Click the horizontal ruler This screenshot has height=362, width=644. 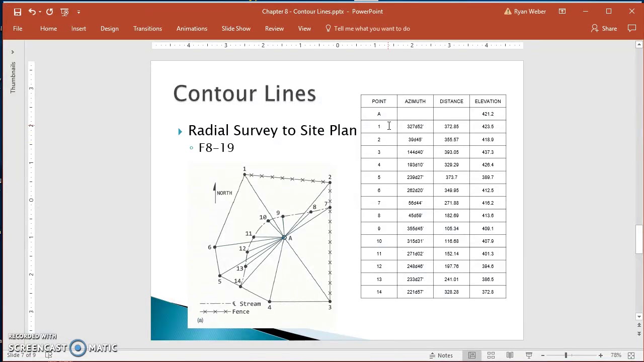coord(337,45)
